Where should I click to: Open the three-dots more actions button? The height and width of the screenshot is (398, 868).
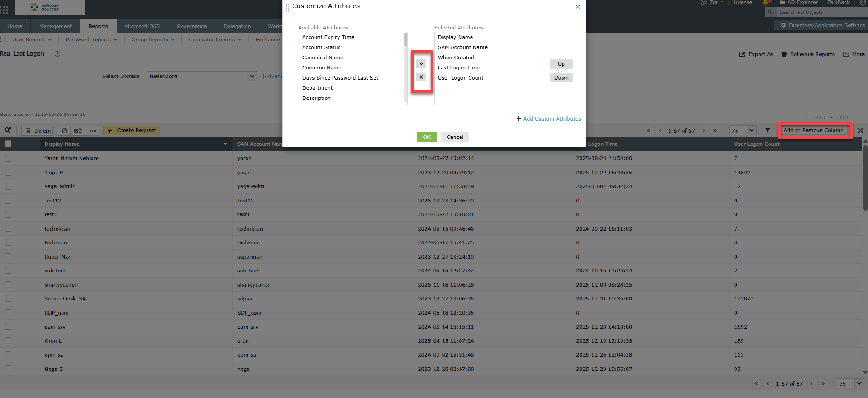tap(92, 131)
